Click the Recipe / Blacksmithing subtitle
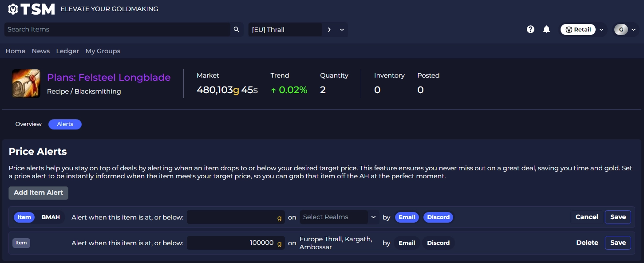This screenshot has height=263, width=644. pos(84,91)
